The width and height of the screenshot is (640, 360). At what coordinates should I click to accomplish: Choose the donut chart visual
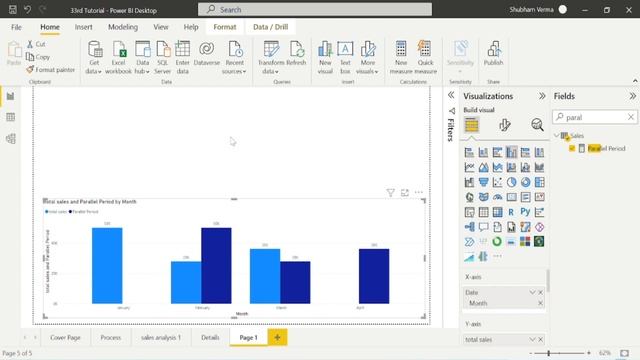pos(525,182)
